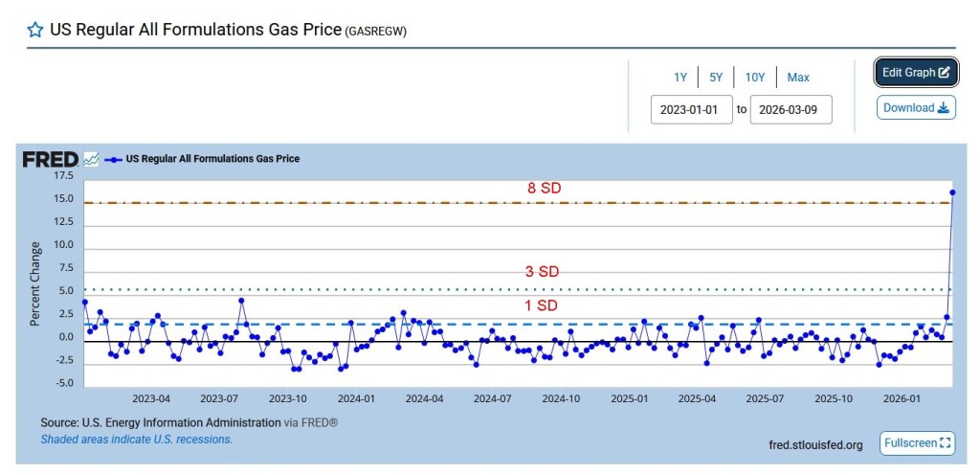Click the FRED logo in the chart
This screenshot has width=980, height=475.
coord(50,159)
